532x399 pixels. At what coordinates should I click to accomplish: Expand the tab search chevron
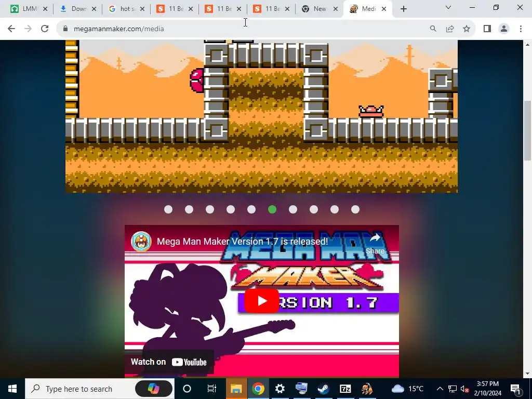coord(448,7)
